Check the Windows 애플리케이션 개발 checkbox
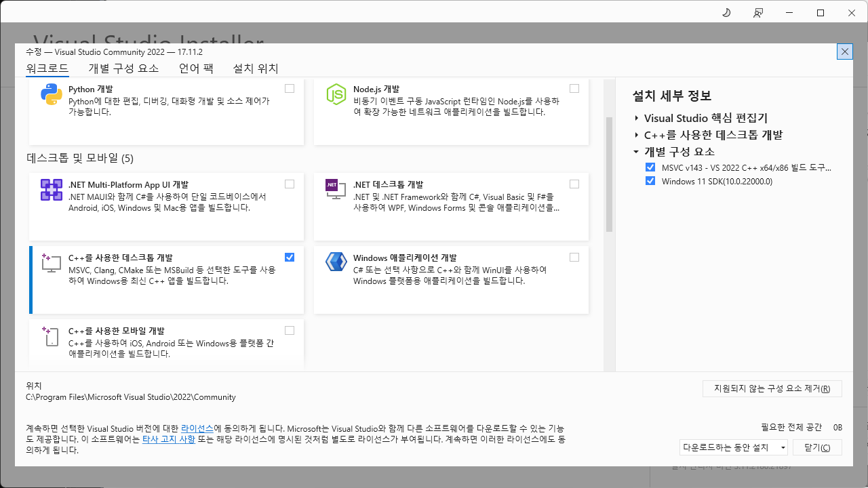The height and width of the screenshot is (488, 868). [x=574, y=258]
